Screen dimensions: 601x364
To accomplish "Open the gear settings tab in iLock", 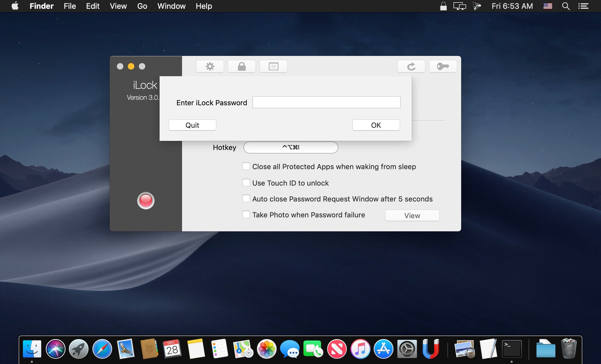I will click(x=210, y=66).
